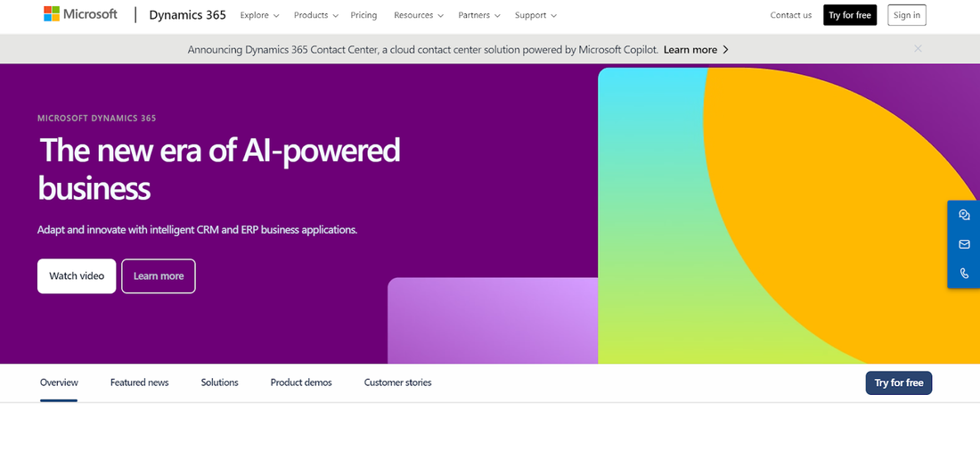Click the Microsoft logo
Image resolution: width=980 pixels, height=452 pixels.
click(80, 14)
